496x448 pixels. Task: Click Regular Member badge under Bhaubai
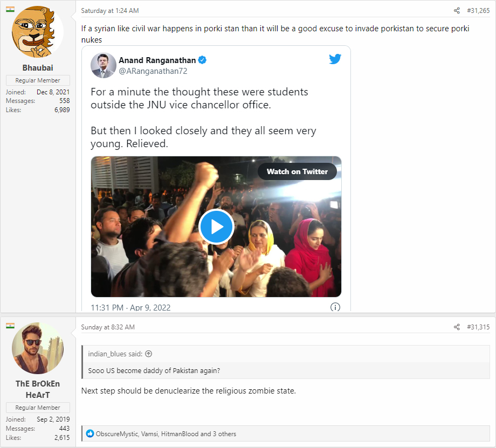click(38, 80)
